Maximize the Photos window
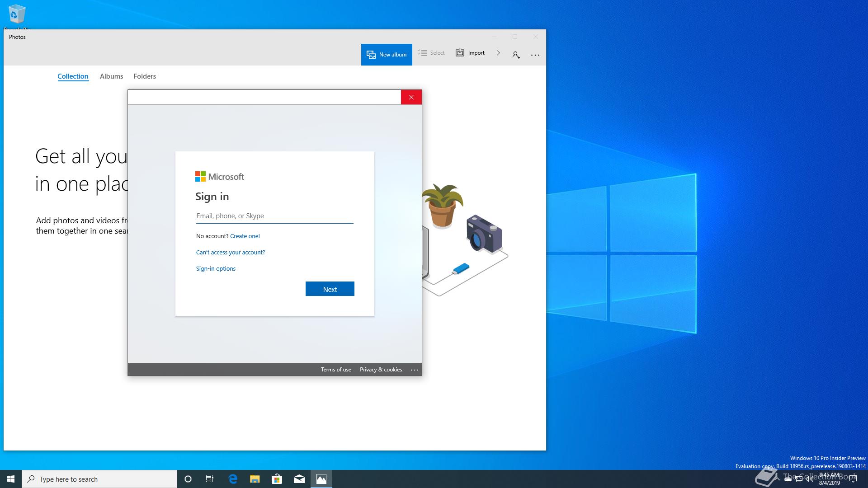 (515, 37)
